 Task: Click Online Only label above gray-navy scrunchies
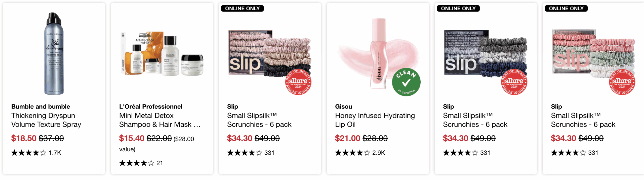pyautogui.click(x=458, y=9)
